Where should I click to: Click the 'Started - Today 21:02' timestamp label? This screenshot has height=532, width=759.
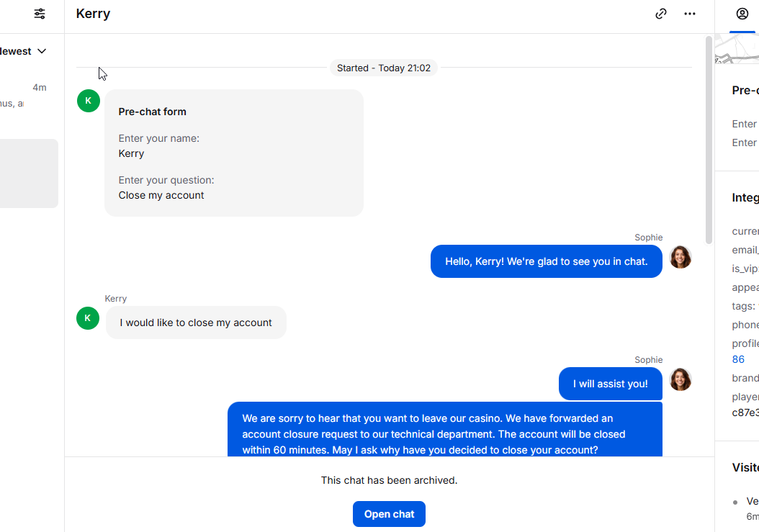click(383, 68)
